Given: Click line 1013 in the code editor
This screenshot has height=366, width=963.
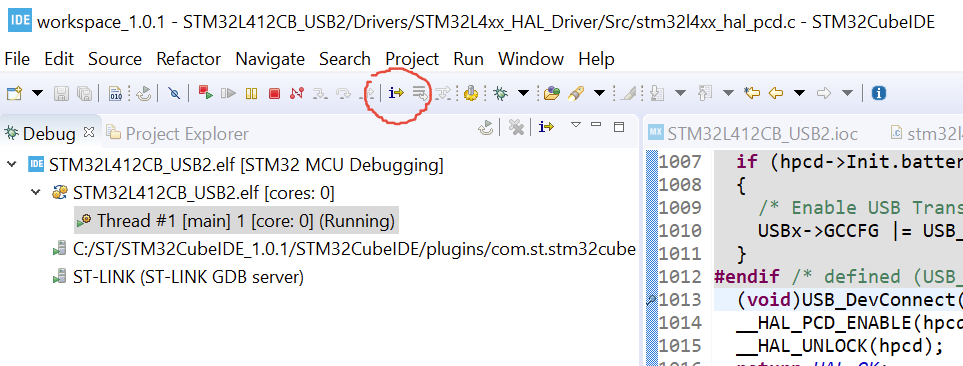Looking at the screenshot, I should [x=838, y=299].
